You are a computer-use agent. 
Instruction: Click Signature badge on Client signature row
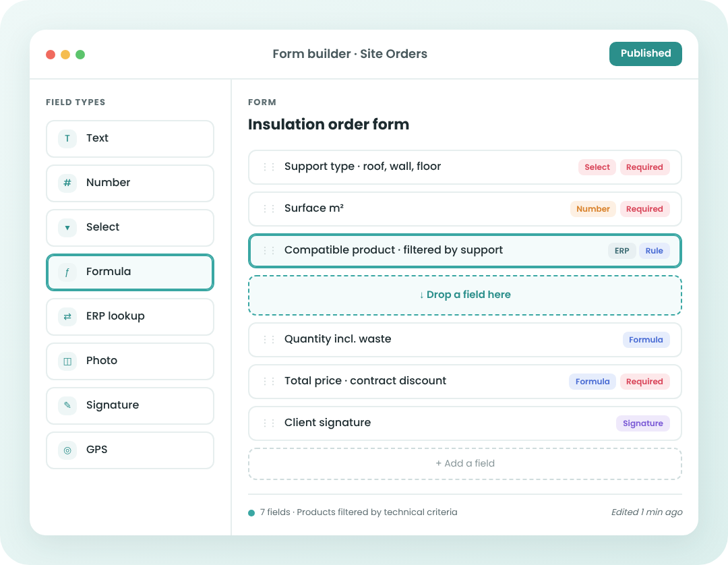pyautogui.click(x=642, y=423)
